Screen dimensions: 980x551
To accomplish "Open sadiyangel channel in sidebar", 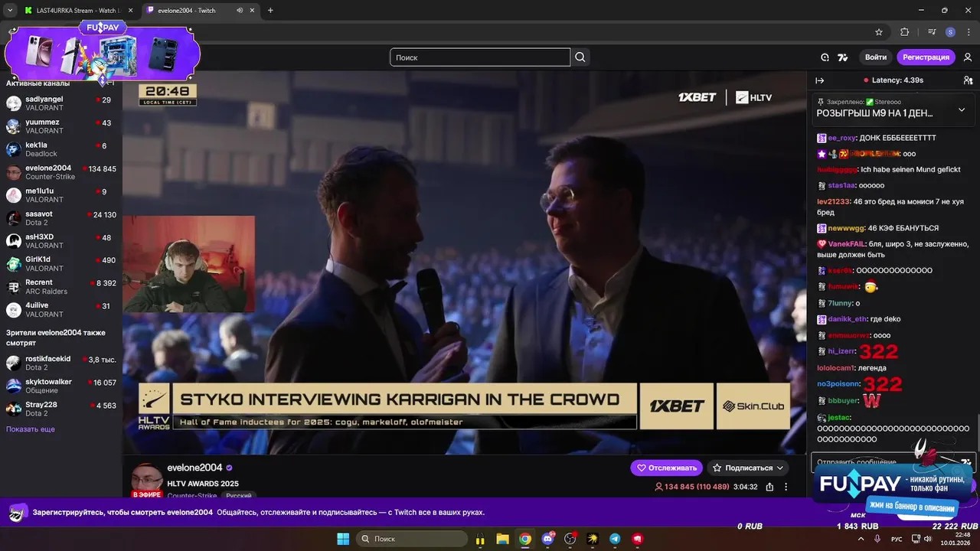I will point(61,103).
